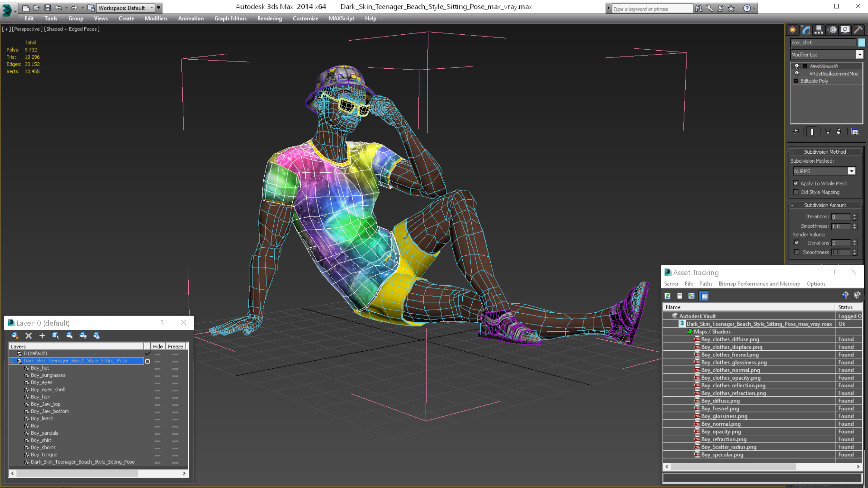
Task: Save the scene with the floppy disk icon
Action: coord(48,8)
